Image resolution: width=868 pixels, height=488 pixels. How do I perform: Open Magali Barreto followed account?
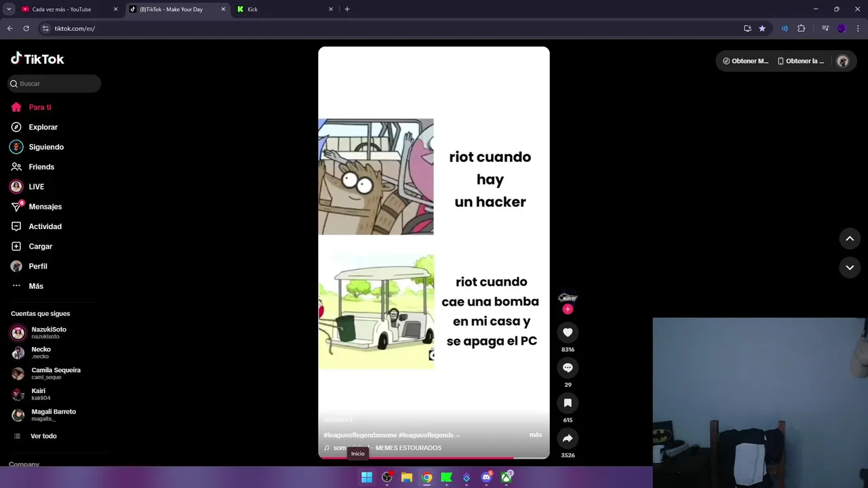54,415
